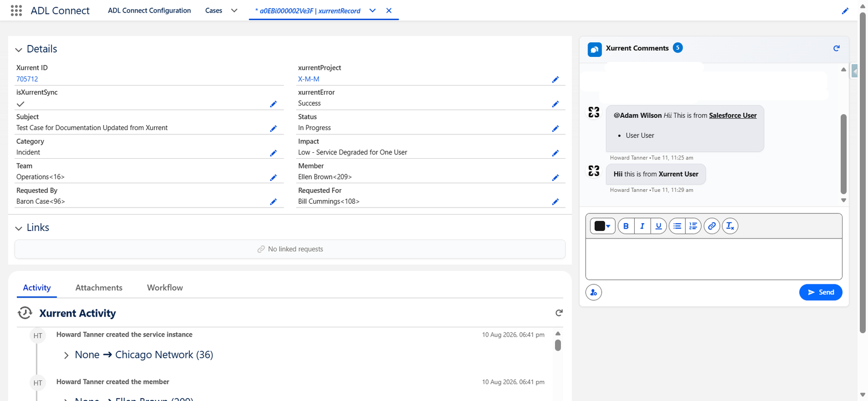Edit the xurrentError pencil icon

[556, 104]
